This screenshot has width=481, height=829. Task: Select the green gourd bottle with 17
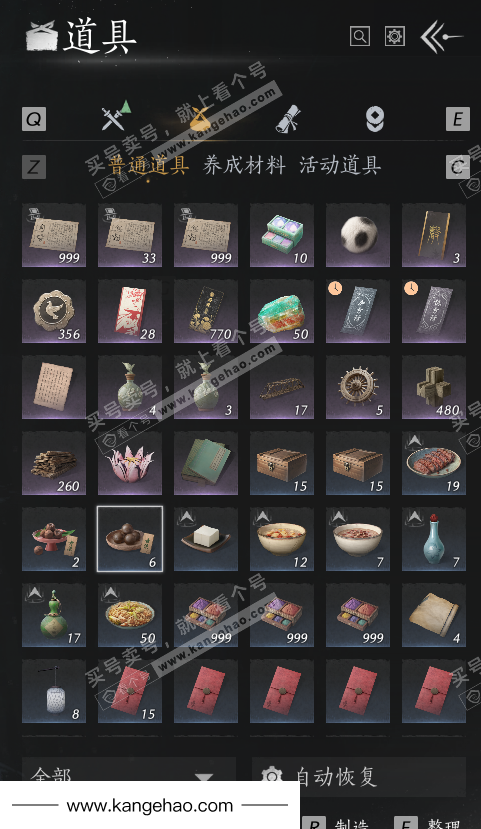pos(54,615)
